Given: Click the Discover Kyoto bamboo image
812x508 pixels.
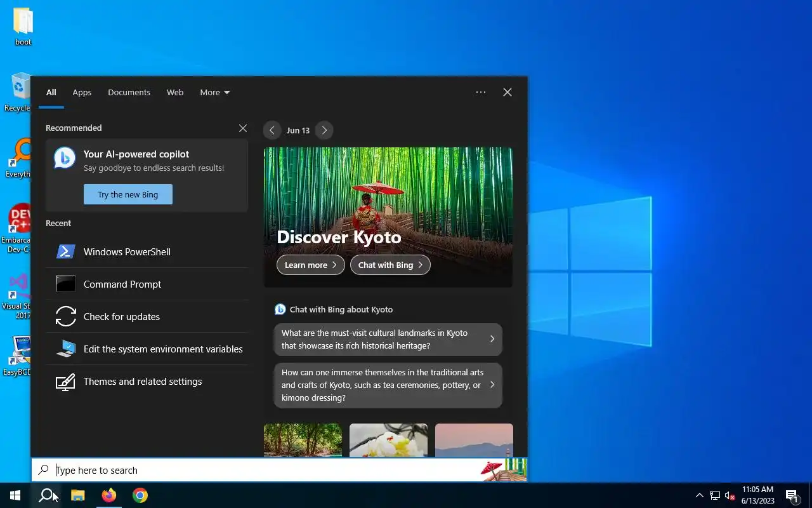Looking at the screenshot, I should [x=388, y=217].
